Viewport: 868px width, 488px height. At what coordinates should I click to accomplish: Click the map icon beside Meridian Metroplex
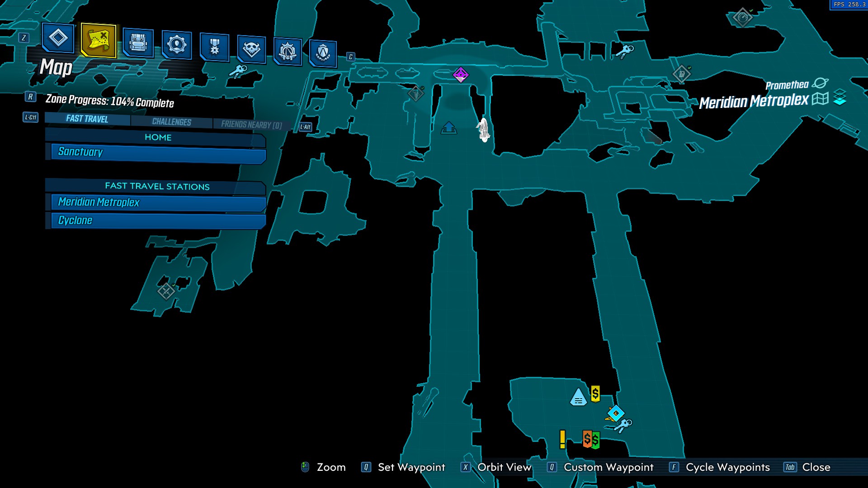click(x=820, y=99)
